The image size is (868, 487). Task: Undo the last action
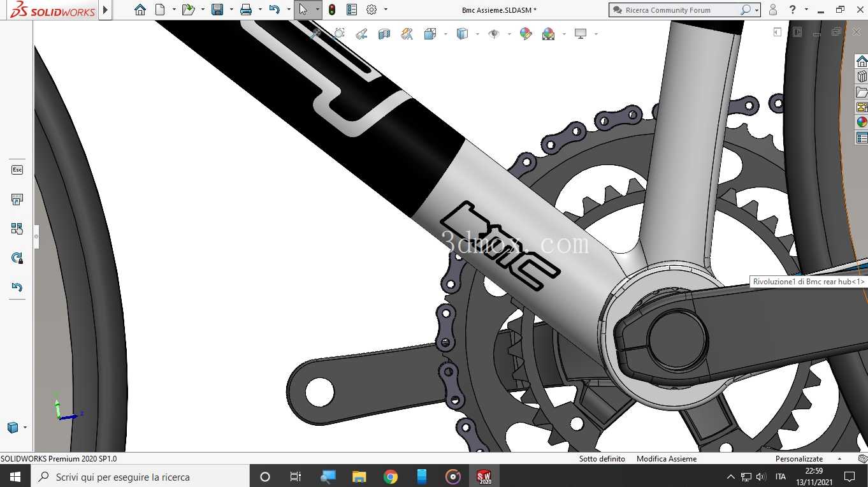pyautogui.click(x=275, y=10)
